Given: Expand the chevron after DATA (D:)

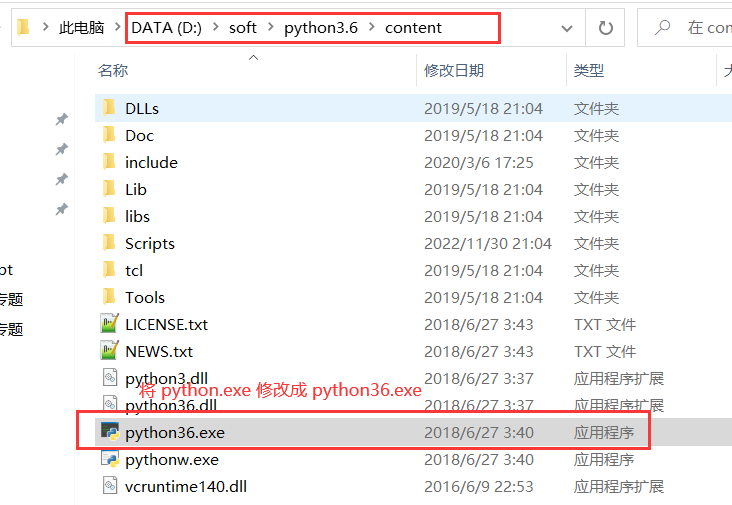Looking at the screenshot, I should point(216,27).
